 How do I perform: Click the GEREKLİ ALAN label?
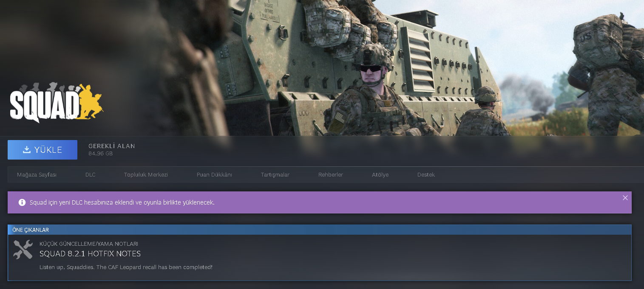(x=112, y=146)
